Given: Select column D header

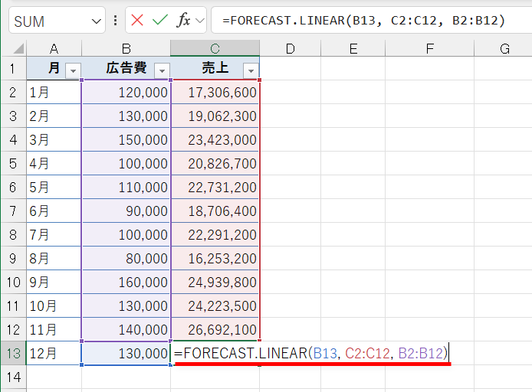Looking at the screenshot, I should (x=291, y=48).
